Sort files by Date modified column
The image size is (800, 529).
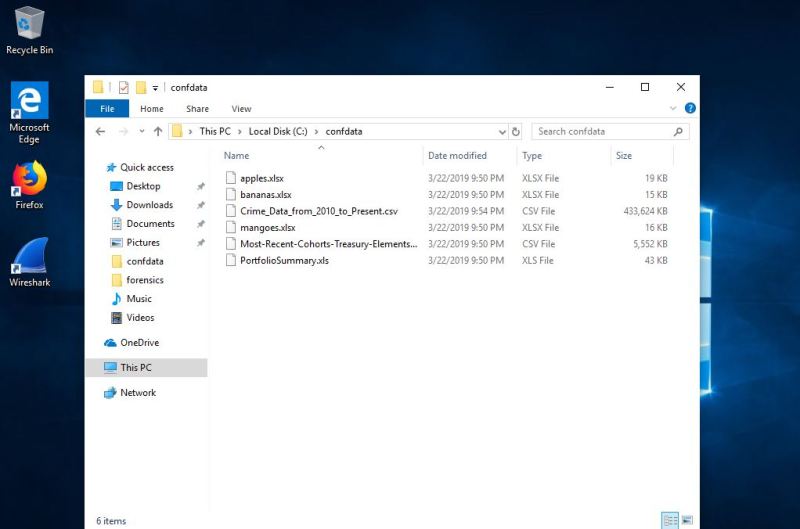click(x=457, y=156)
